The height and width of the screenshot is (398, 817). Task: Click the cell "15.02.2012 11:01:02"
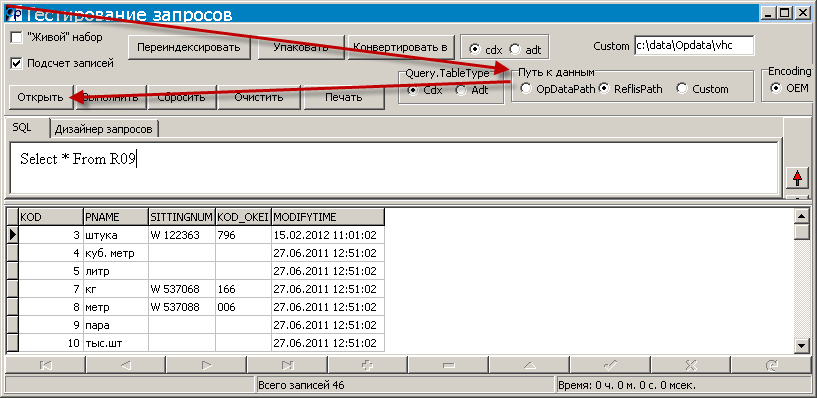pos(328,235)
